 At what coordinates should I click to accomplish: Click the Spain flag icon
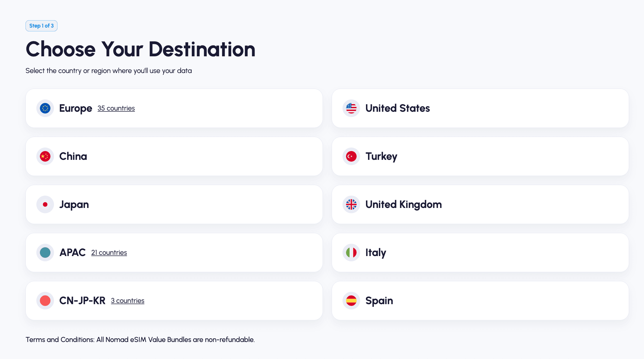coord(351,301)
